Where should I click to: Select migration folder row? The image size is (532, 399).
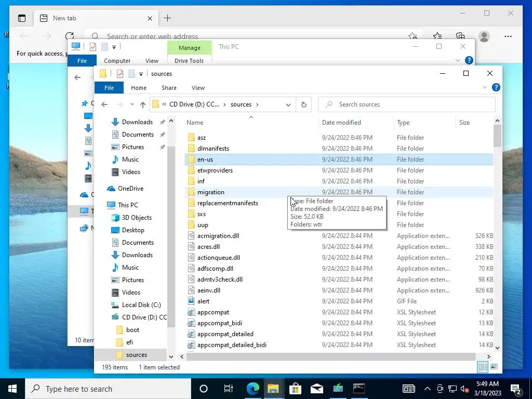tap(340, 192)
